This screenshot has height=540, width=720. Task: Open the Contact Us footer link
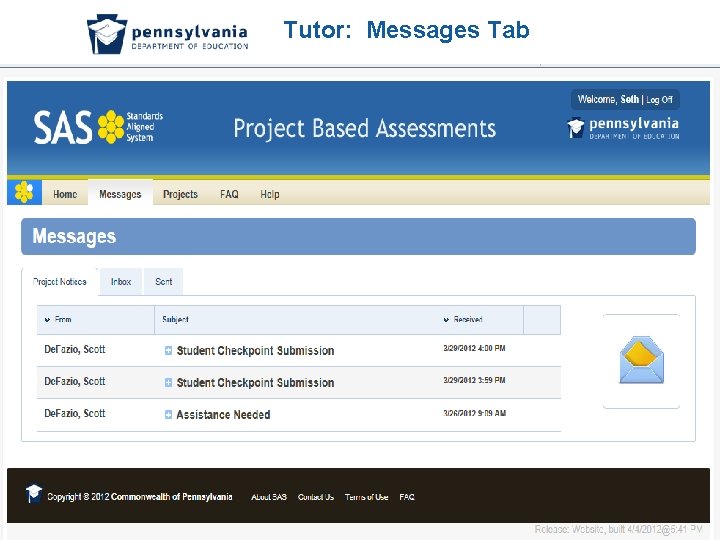(315, 497)
